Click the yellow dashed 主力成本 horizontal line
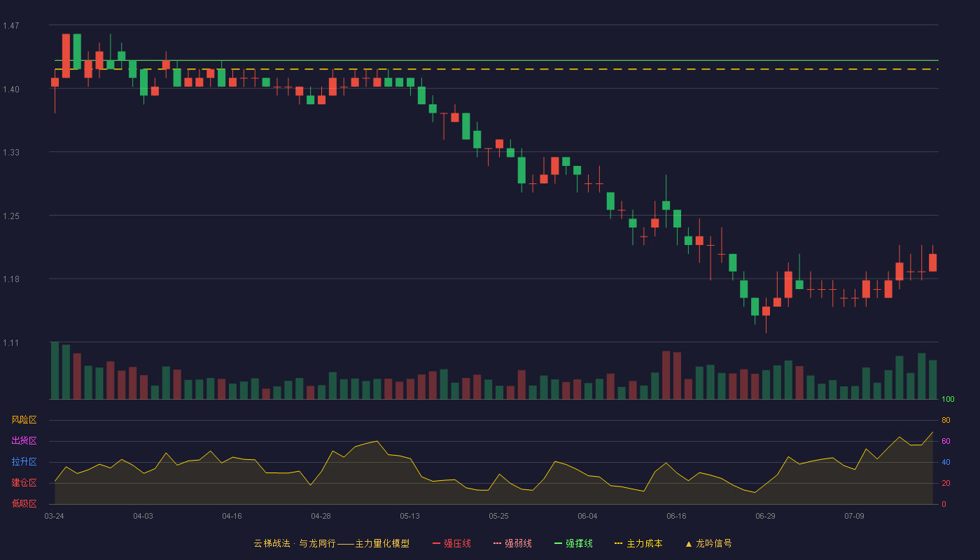The image size is (980, 560). click(x=496, y=69)
